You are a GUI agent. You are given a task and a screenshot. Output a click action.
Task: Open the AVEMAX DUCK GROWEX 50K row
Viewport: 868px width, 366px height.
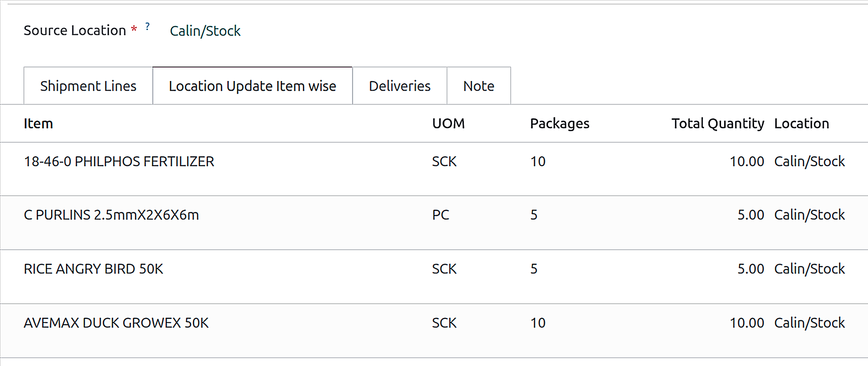tap(116, 323)
